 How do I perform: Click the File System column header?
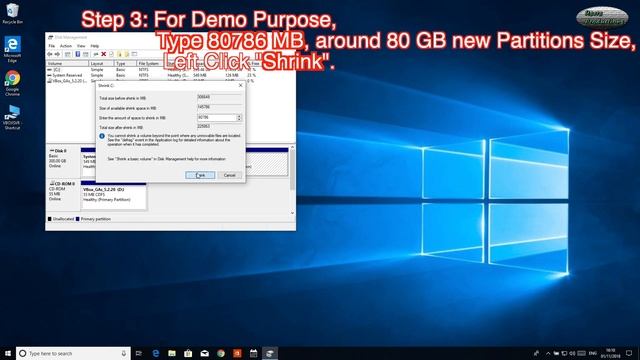point(149,64)
